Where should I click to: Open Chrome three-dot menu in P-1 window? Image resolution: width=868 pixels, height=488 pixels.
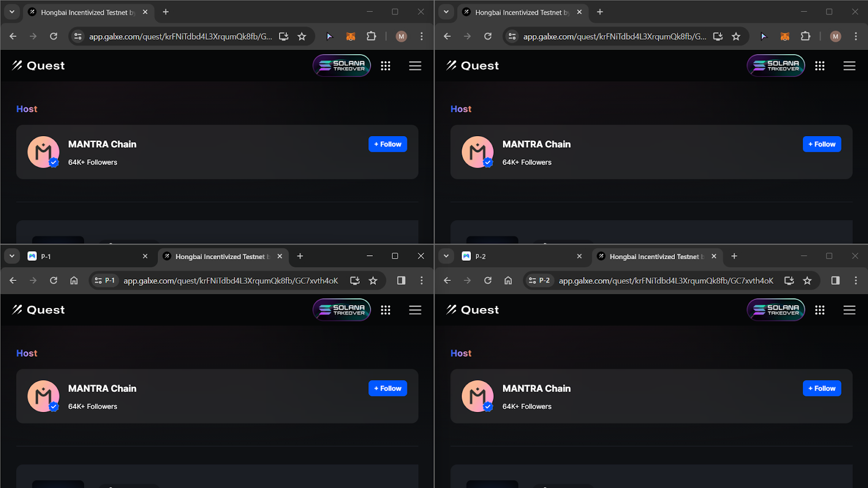422,280
